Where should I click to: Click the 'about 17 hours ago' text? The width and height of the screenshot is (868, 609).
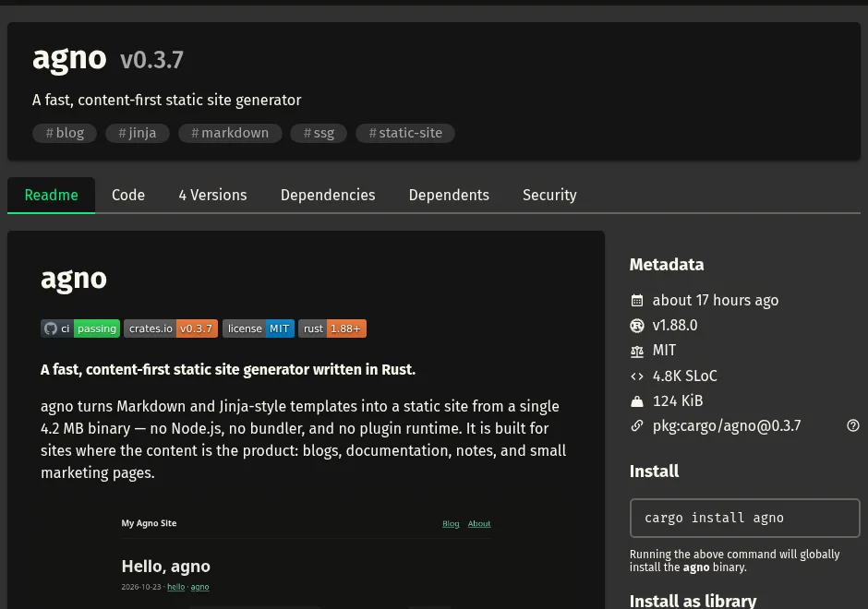pos(716,301)
